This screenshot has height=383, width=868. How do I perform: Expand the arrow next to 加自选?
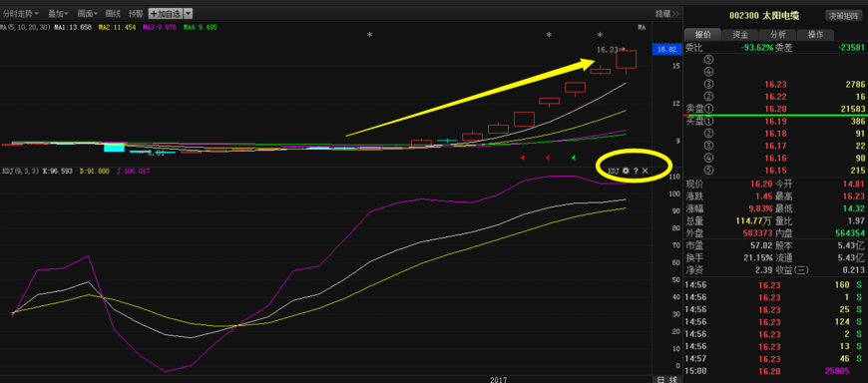(189, 13)
